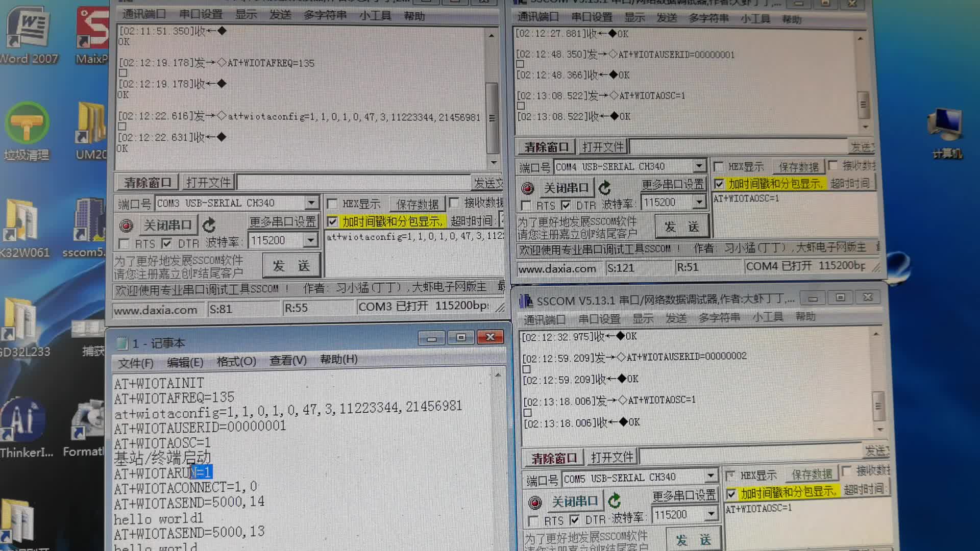Screen dimensions: 980x551
Task: Click the COM4 log vertical scrollbar thumb
Action: [x=863, y=104]
